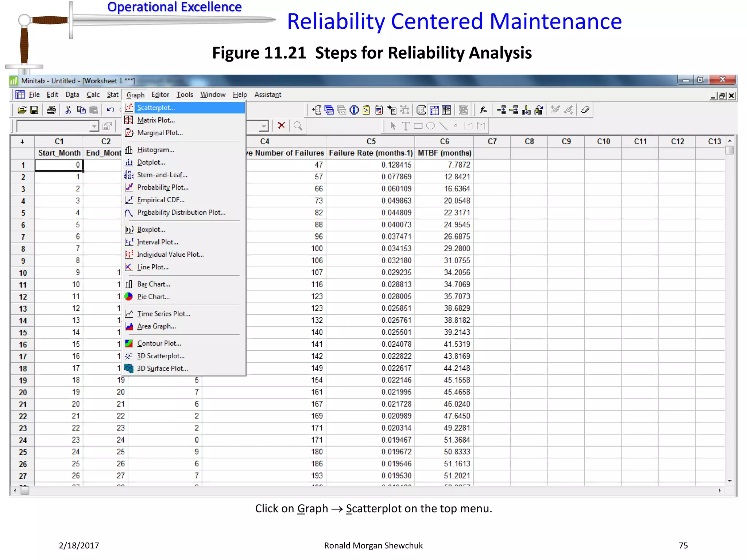
Task: Click the Show History yellow notepad icon
Action: click(x=366, y=110)
